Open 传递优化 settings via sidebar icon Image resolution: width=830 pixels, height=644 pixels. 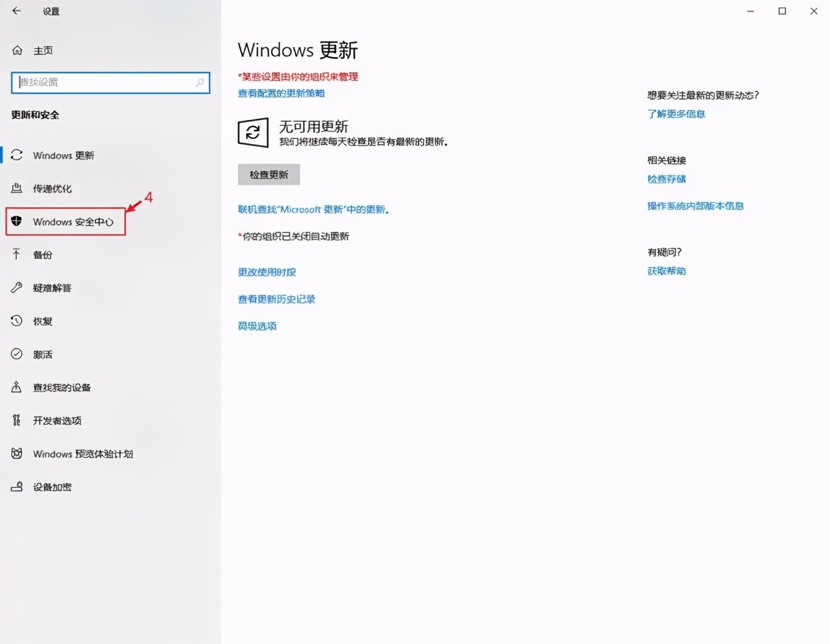click(17, 189)
